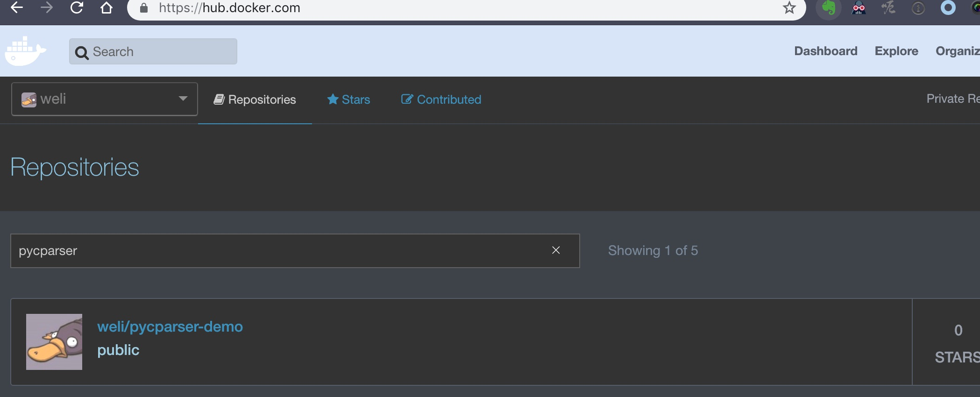Image resolution: width=980 pixels, height=397 pixels.
Task: Open the Explore menu item
Action: coord(896,51)
